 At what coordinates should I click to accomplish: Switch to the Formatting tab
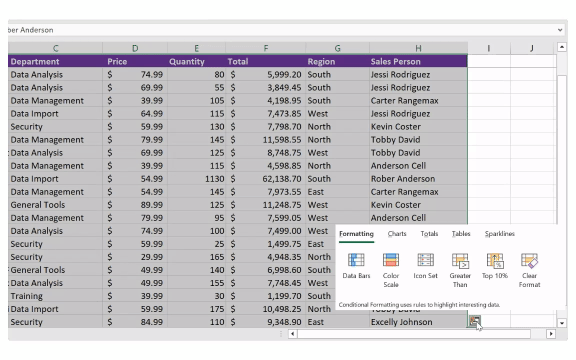(356, 234)
